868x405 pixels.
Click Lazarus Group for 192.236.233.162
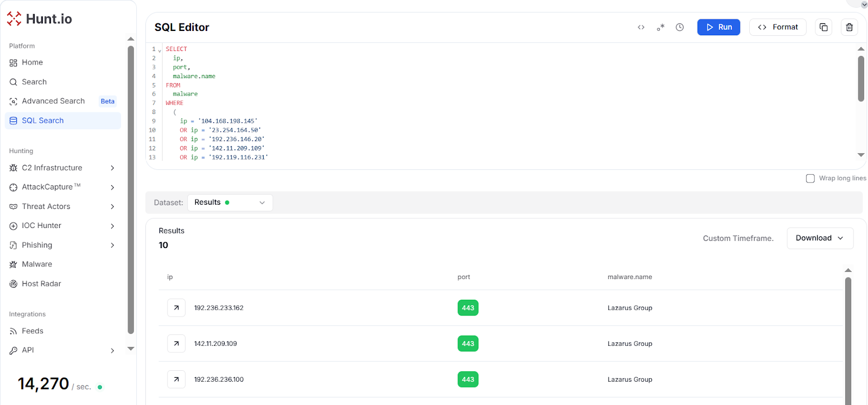pyautogui.click(x=630, y=308)
